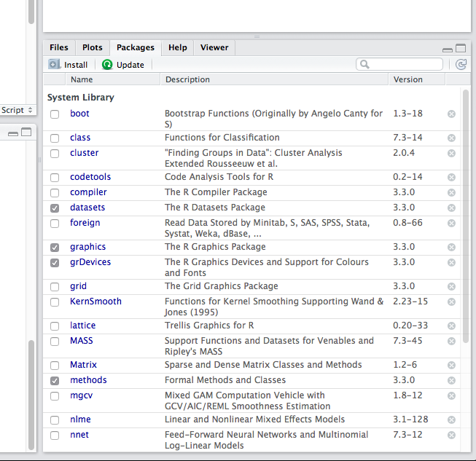Switch to the Help tab
476x461 pixels.
(x=177, y=47)
